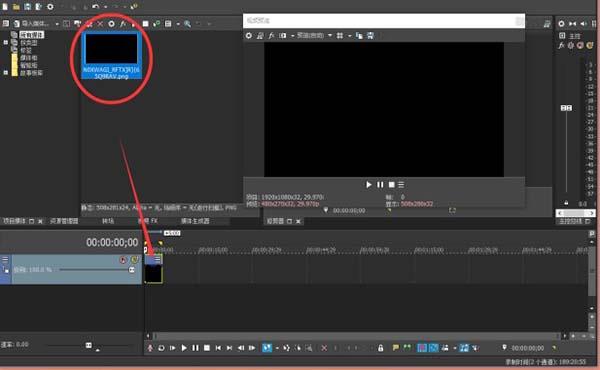Open Master Bus FX

click(x=562, y=46)
